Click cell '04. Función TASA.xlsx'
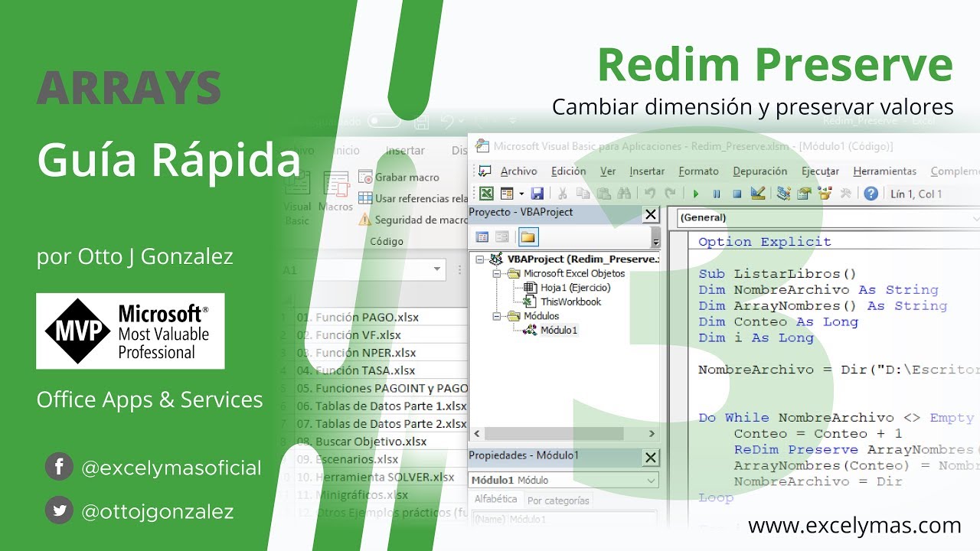The image size is (980, 551). pos(381,370)
